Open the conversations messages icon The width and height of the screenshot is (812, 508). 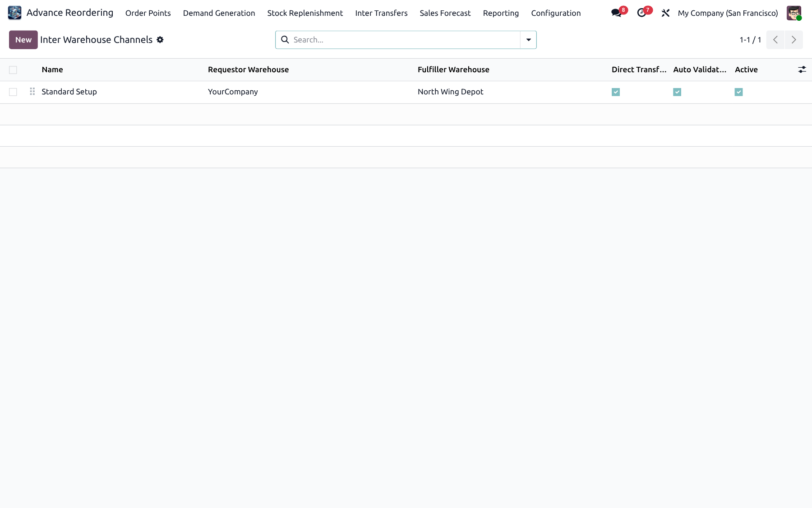(x=616, y=13)
